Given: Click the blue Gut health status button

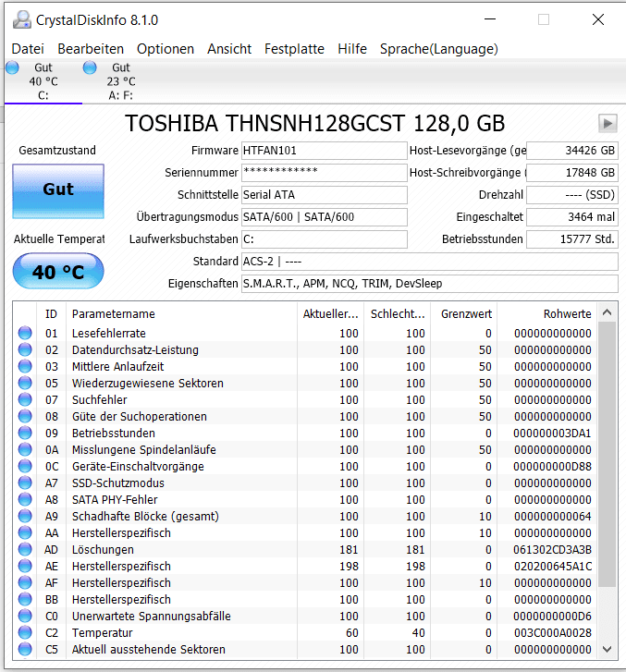Looking at the screenshot, I should pyautogui.click(x=58, y=191).
